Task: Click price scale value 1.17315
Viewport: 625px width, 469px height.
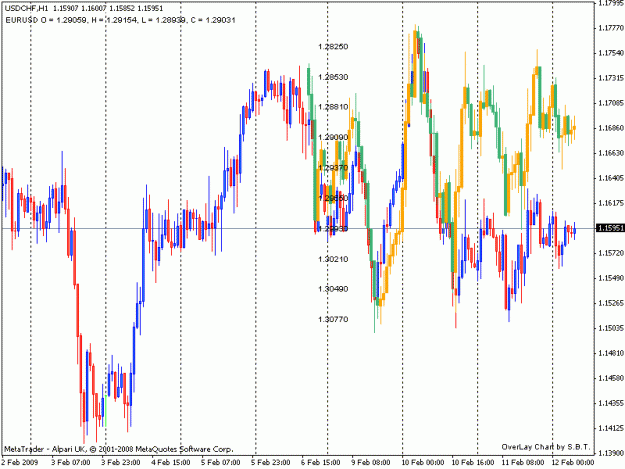Action: point(611,78)
